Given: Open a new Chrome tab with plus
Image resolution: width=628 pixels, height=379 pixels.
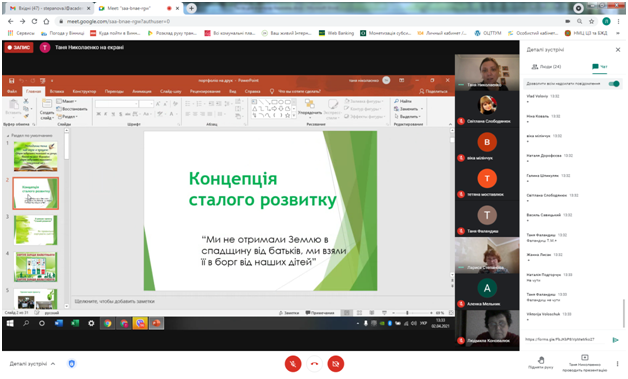Looking at the screenshot, I should click(191, 8).
